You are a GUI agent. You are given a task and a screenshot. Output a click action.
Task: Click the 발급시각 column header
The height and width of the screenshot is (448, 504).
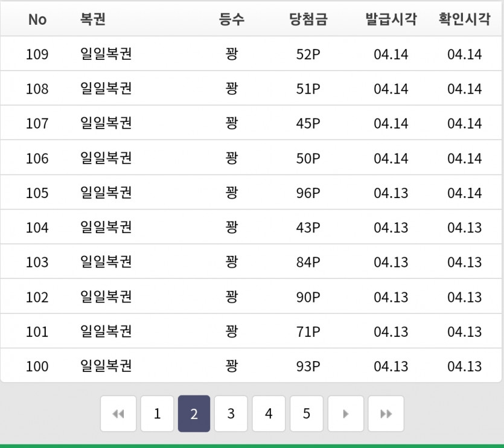click(x=391, y=19)
